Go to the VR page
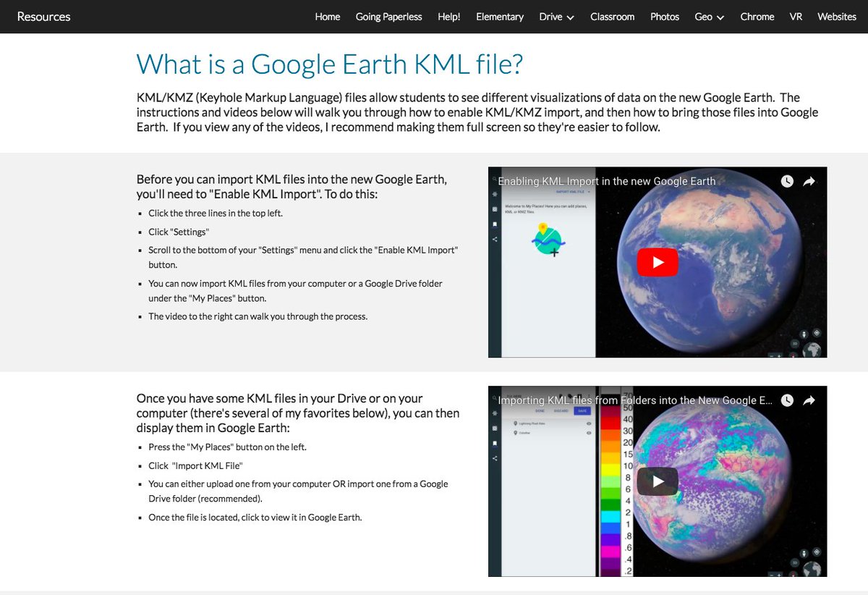 [x=796, y=17]
